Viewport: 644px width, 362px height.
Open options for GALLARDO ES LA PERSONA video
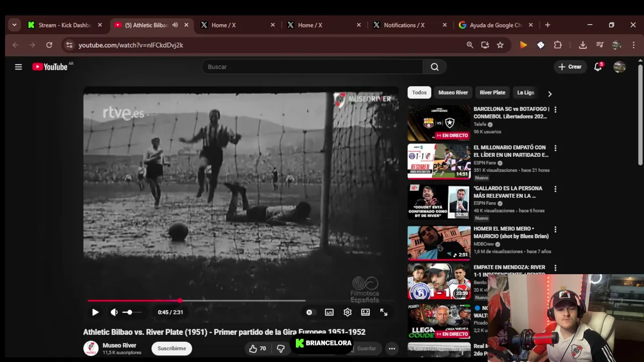click(555, 189)
